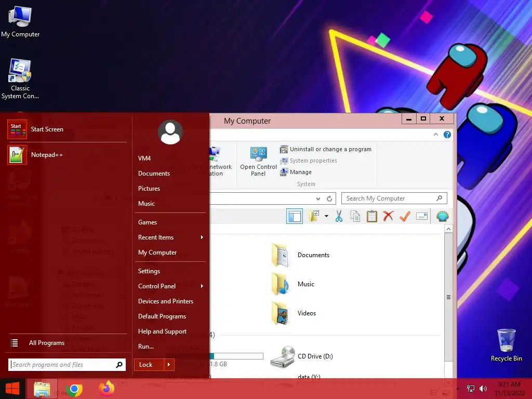Expand shutdown options arrow beside Lock

point(169,365)
